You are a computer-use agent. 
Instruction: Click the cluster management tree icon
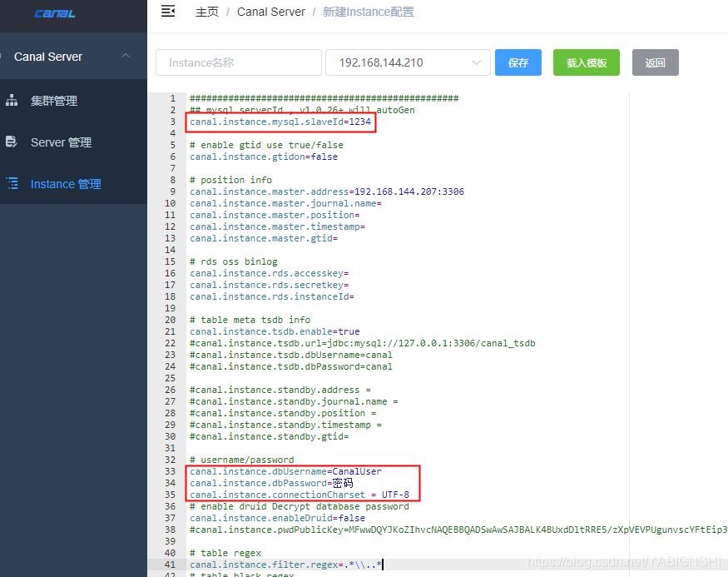pyautogui.click(x=12, y=101)
